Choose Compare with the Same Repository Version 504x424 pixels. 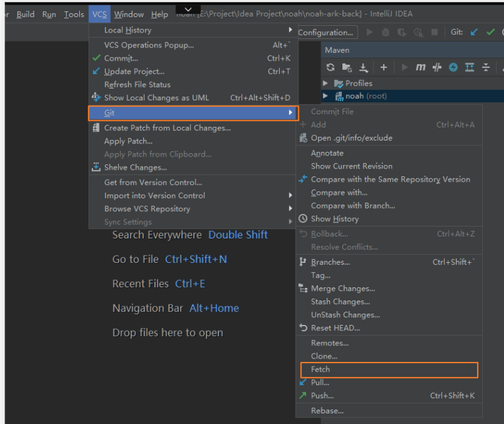click(389, 180)
